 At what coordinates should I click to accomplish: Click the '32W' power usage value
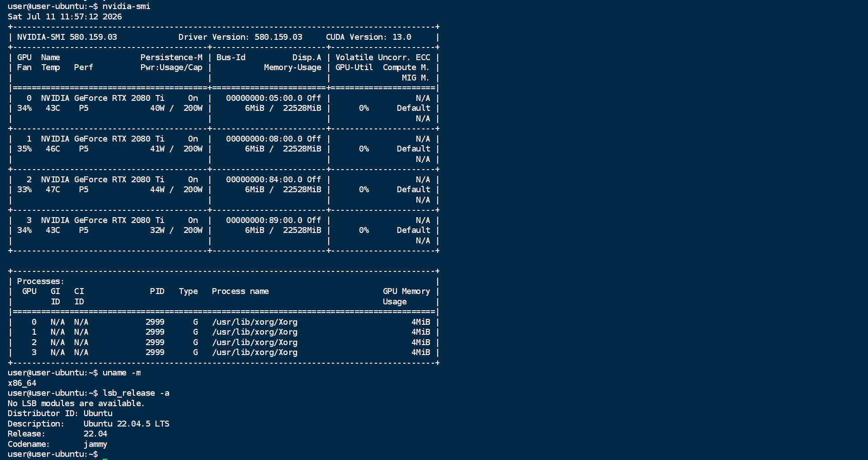[157, 230]
